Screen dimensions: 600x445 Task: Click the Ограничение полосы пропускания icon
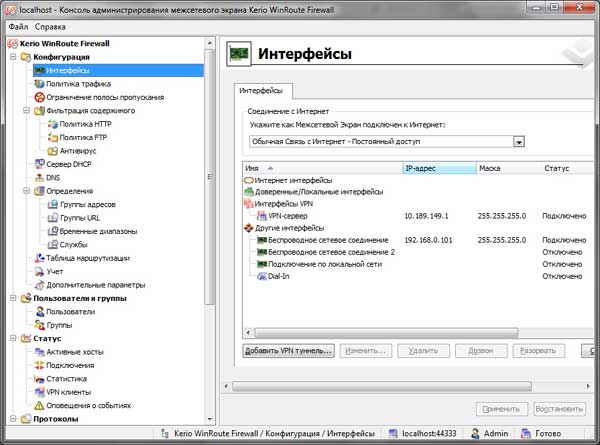point(39,97)
